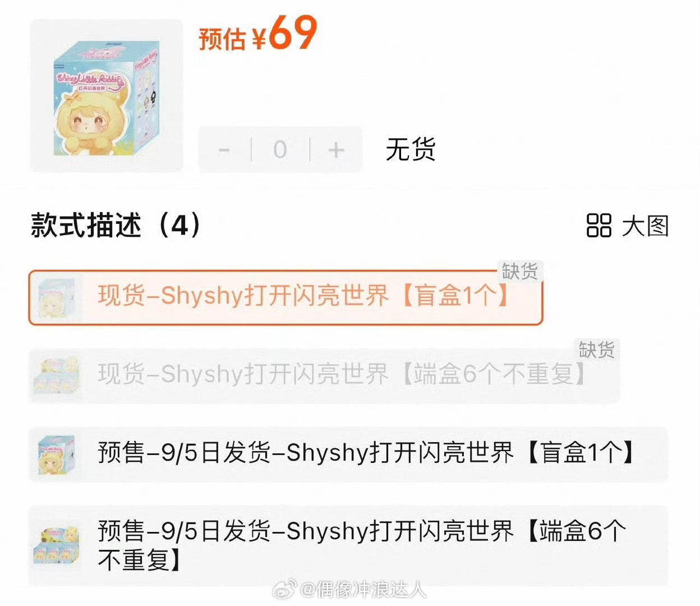This screenshot has width=700, height=606.
Task: Click the 预估 ¥69 price
Action: tap(258, 34)
